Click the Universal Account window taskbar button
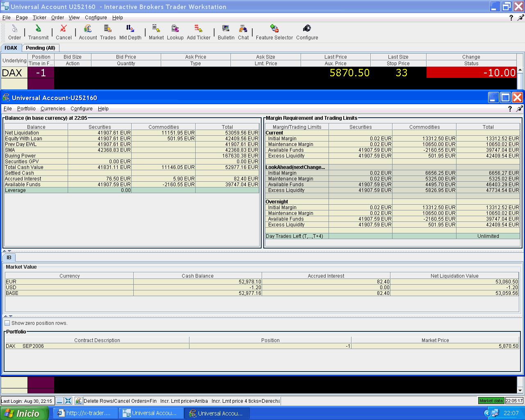Viewport: 525px width, 420px height. click(x=217, y=413)
